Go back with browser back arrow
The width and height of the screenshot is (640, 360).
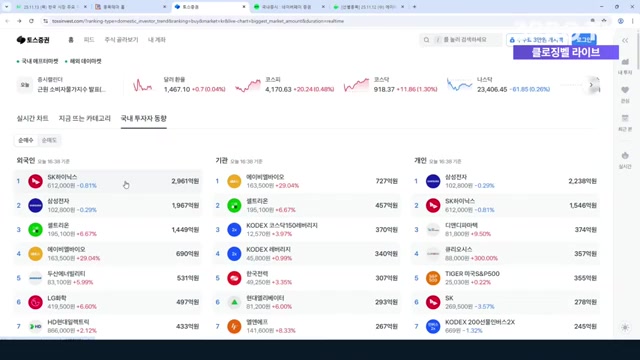7,21
